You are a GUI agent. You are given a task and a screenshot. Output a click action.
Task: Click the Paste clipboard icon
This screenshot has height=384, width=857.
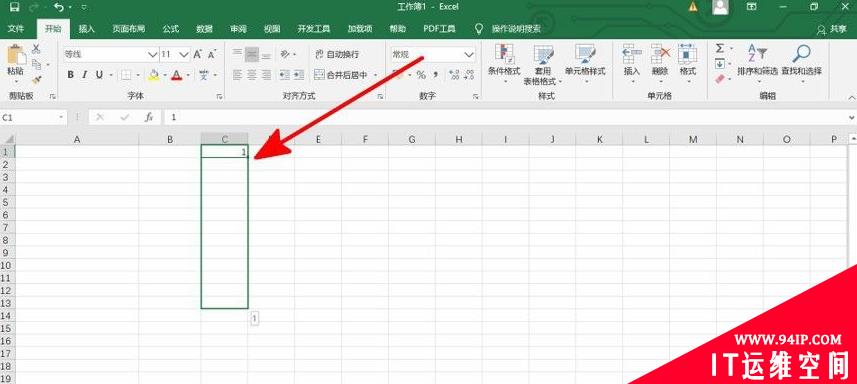coord(15,55)
